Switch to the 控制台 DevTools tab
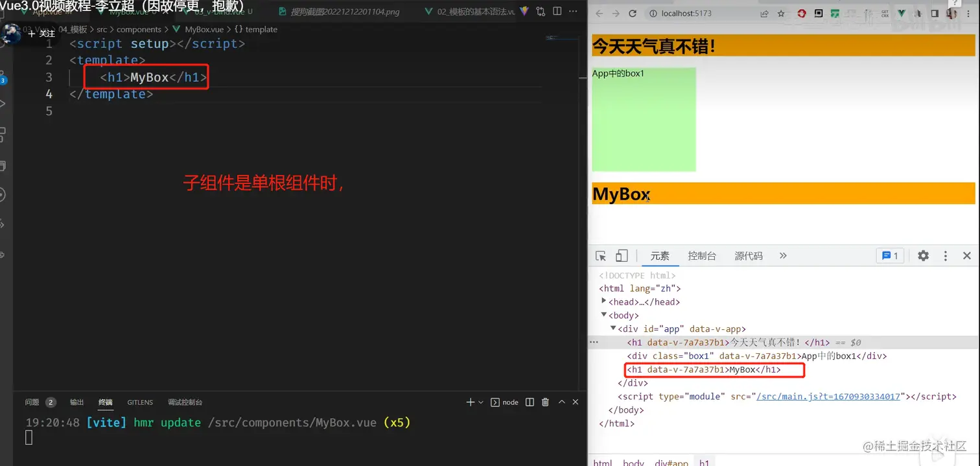The height and width of the screenshot is (466, 980). tap(702, 256)
